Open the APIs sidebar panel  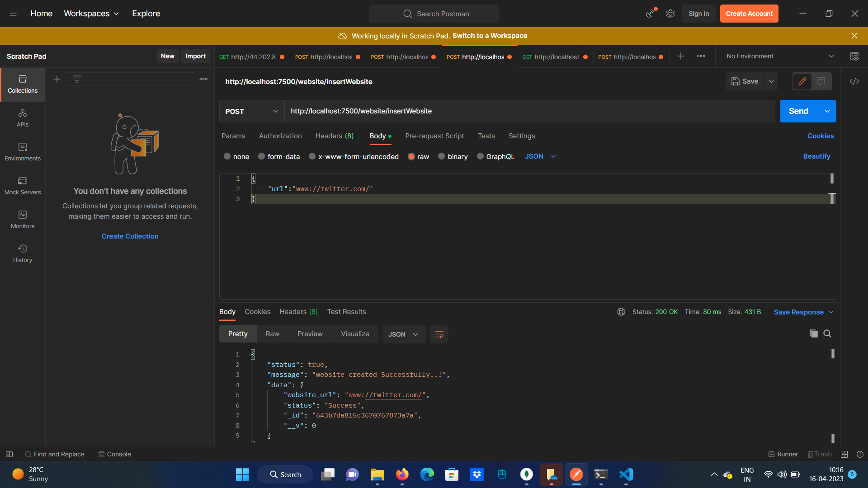point(22,117)
